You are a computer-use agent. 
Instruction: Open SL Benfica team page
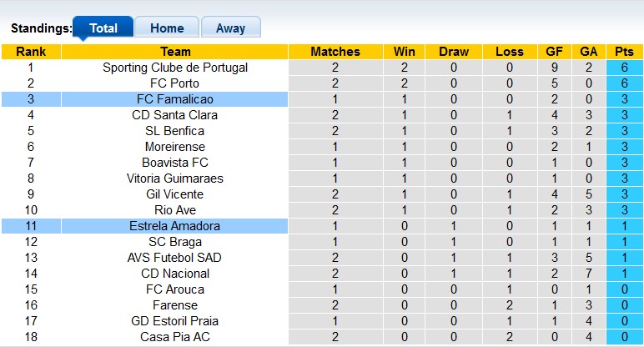(175, 131)
